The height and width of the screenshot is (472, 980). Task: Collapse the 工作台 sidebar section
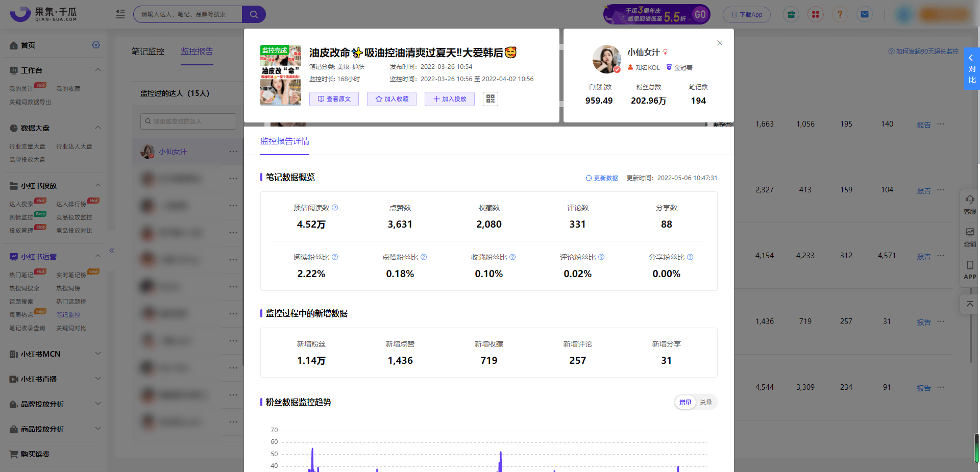click(x=98, y=70)
